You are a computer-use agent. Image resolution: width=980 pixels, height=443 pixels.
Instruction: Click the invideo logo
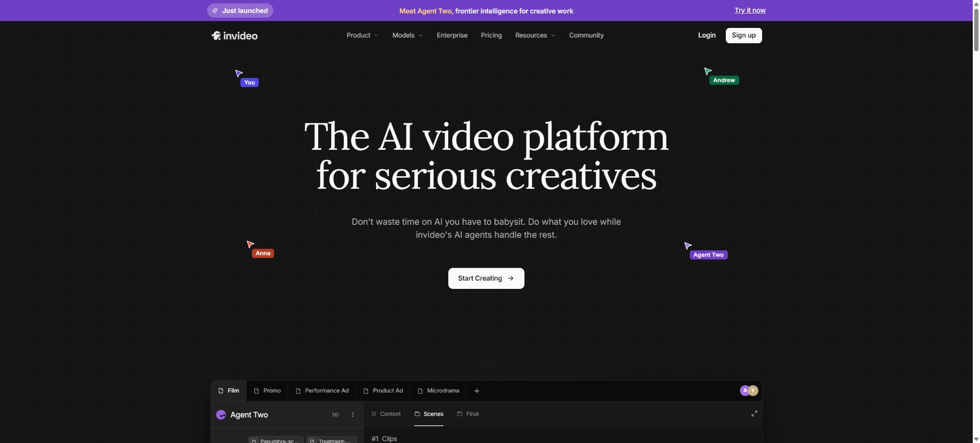click(x=234, y=36)
